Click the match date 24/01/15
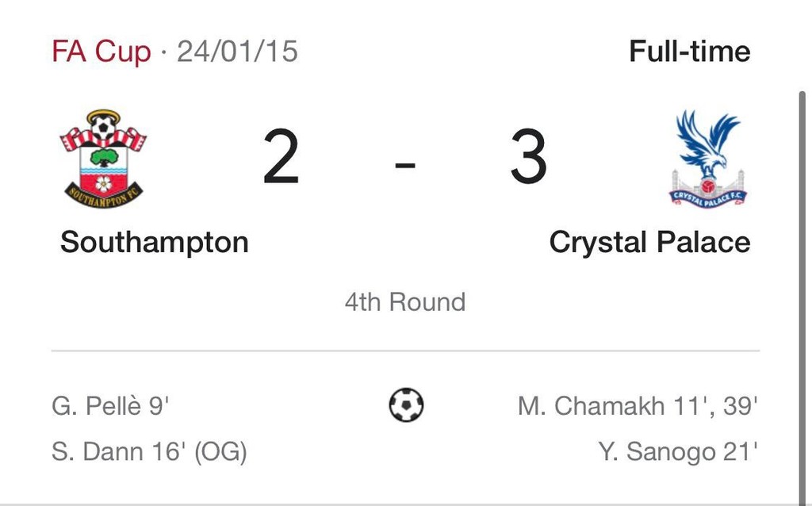The height and width of the screenshot is (506, 812). click(x=237, y=52)
